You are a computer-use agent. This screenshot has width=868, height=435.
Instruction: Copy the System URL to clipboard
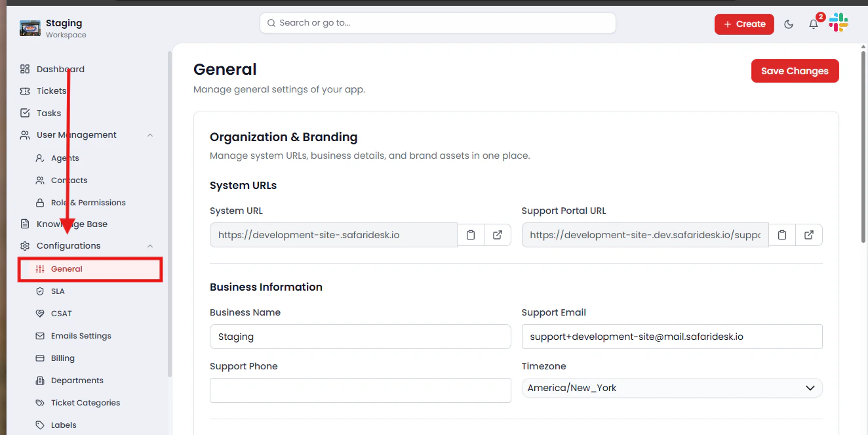pyautogui.click(x=471, y=235)
